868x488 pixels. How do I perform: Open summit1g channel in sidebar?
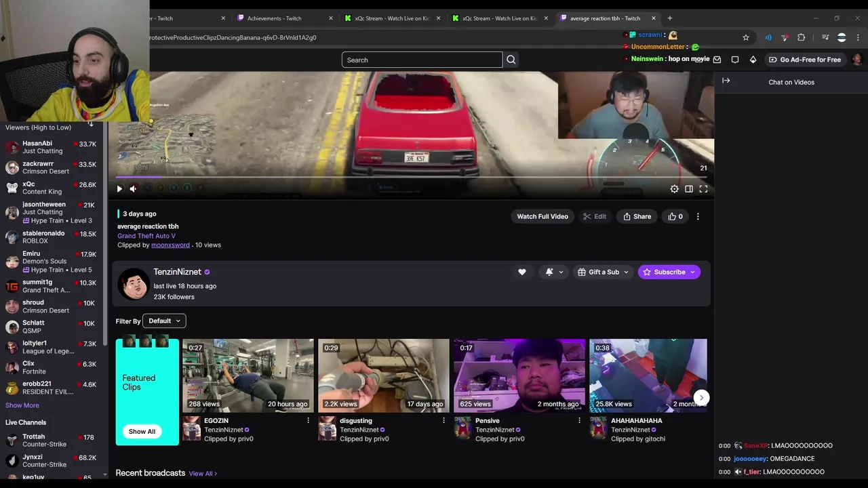53,286
